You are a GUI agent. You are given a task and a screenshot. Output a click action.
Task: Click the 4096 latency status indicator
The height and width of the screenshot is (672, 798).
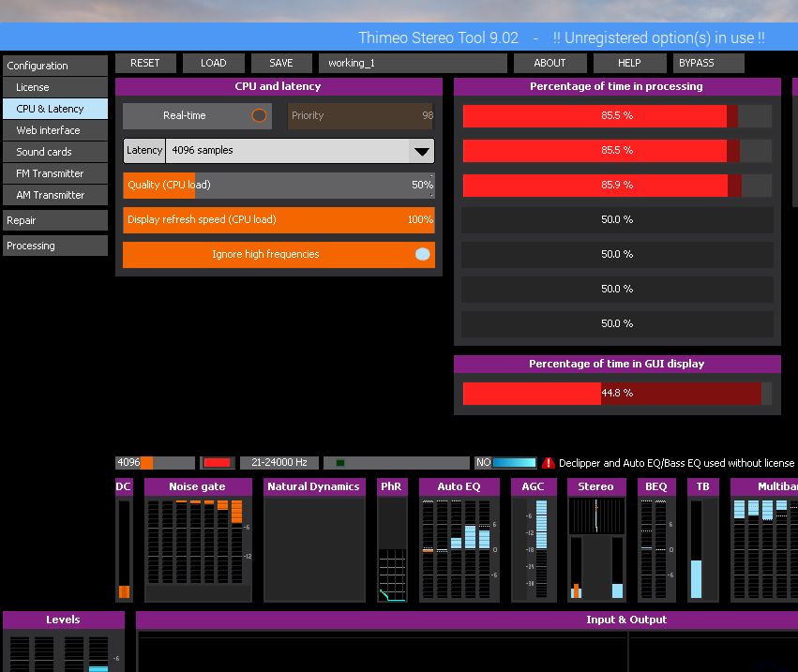click(155, 462)
